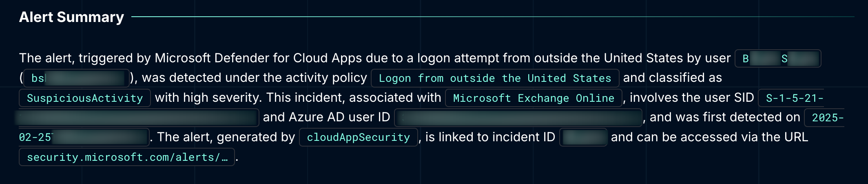Click the SuspiciousActivity classification chip
The height and width of the screenshot is (184, 868).
(x=85, y=98)
